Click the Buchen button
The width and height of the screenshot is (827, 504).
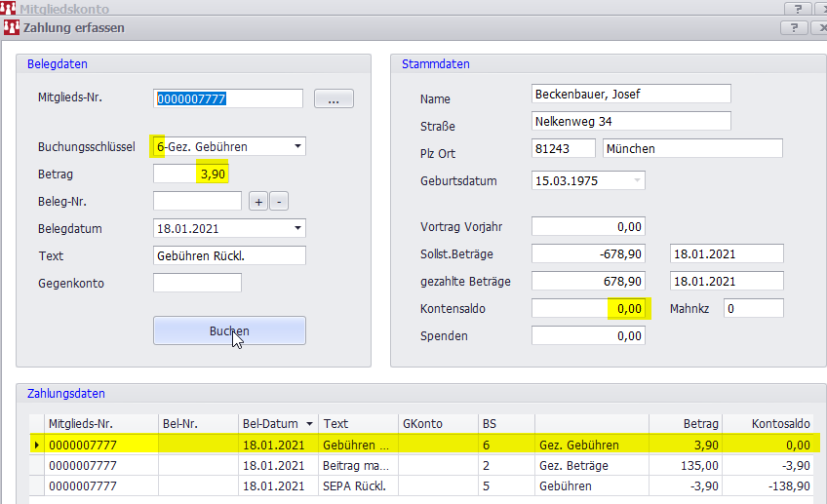click(x=229, y=330)
